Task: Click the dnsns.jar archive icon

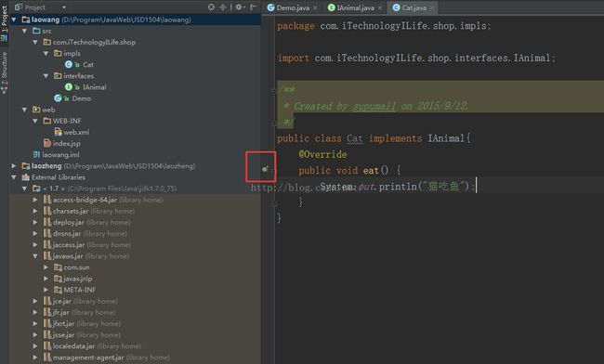Action: click(47, 234)
